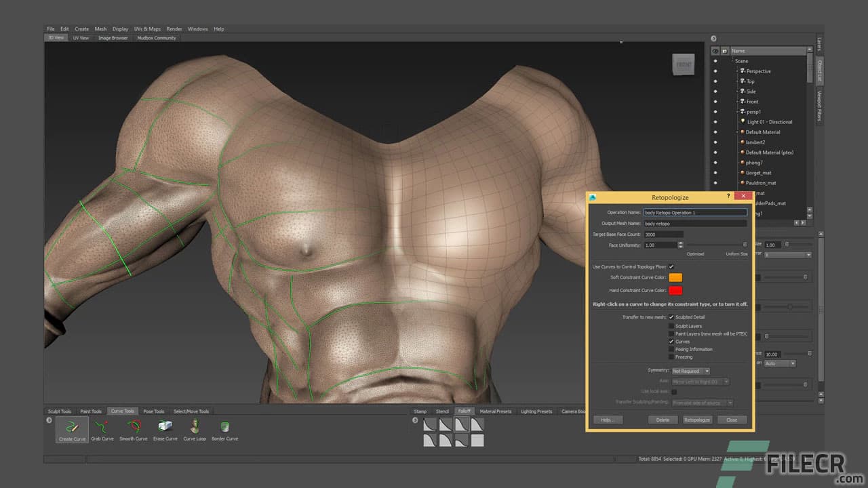Screen dimensions: 868x488
Task: Open the UVs & Maps menu
Action: pos(148,28)
